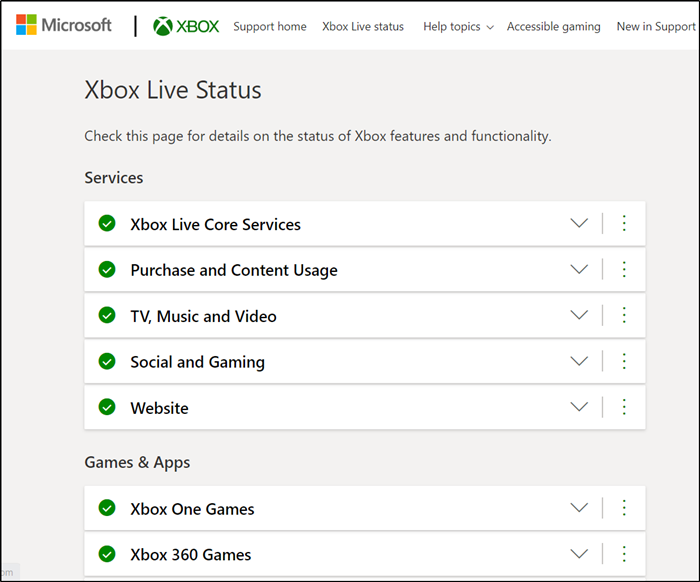Open the Accessible gaming link

click(x=553, y=27)
